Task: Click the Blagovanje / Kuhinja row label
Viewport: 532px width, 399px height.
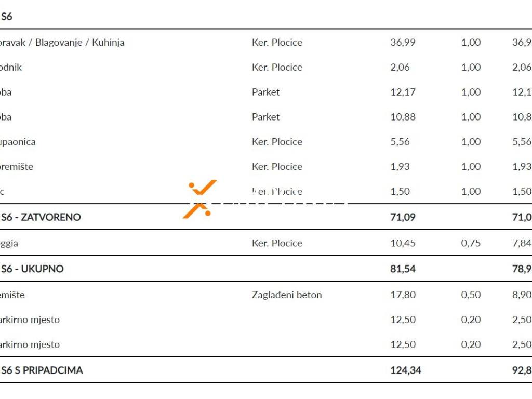Action: pos(62,42)
